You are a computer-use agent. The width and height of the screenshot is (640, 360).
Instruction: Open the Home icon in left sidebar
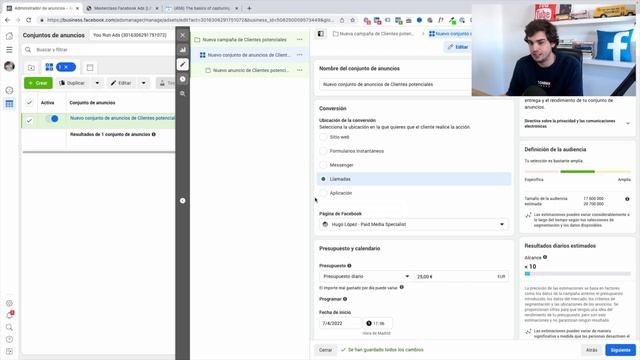click(9, 36)
